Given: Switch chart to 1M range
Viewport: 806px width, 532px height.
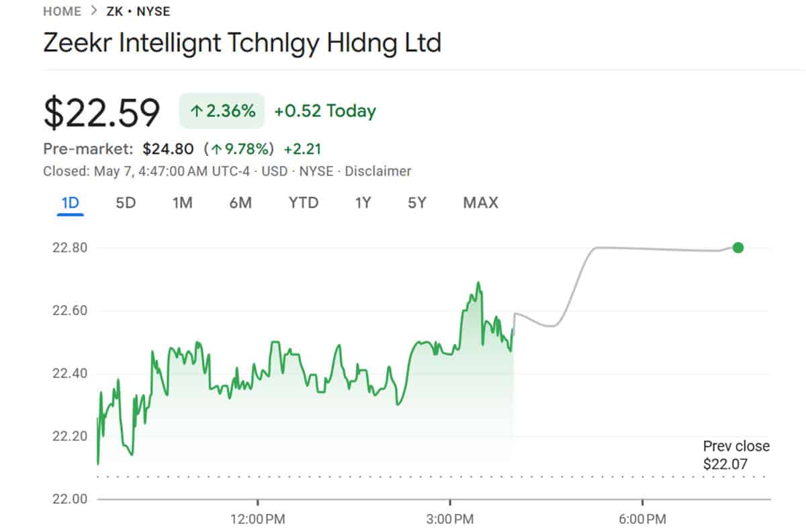Looking at the screenshot, I should point(182,202).
